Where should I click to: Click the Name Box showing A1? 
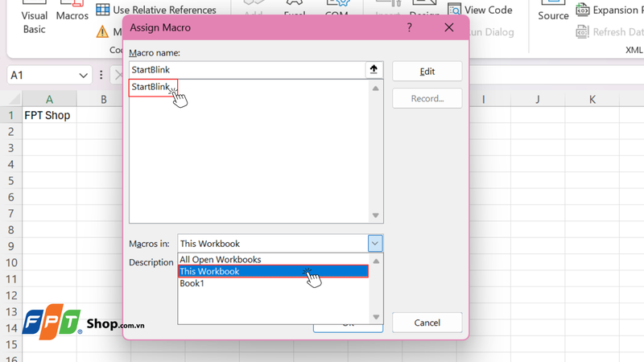[x=43, y=76]
